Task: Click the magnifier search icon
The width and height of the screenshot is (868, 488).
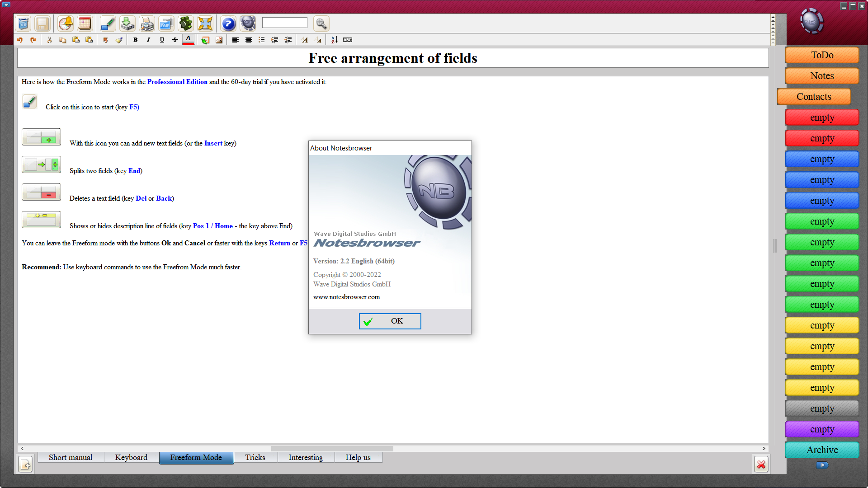Action: [321, 23]
